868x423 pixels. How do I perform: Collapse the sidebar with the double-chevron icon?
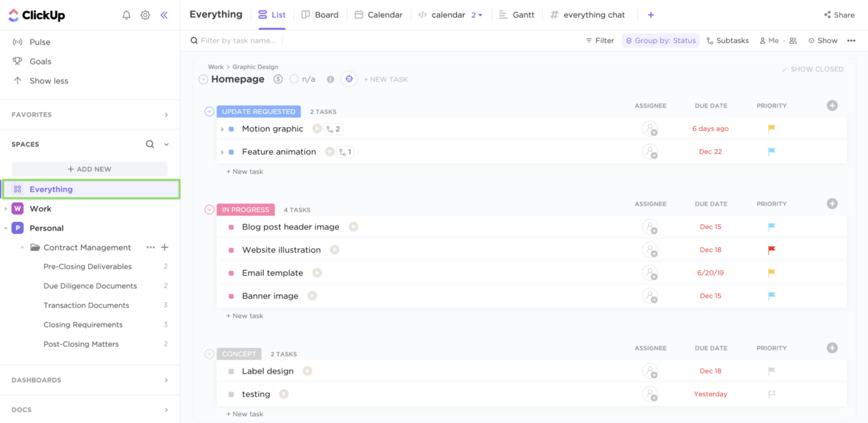(164, 15)
